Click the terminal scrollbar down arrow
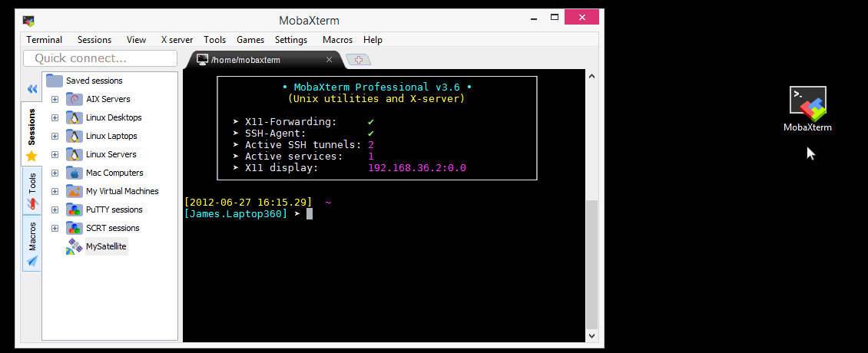This screenshot has width=868, height=353. [x=591, y=335]
